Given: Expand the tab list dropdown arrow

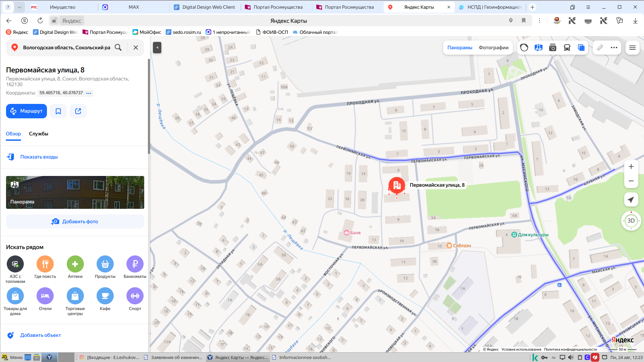Looking at the screenshot, I should point(19,7).
